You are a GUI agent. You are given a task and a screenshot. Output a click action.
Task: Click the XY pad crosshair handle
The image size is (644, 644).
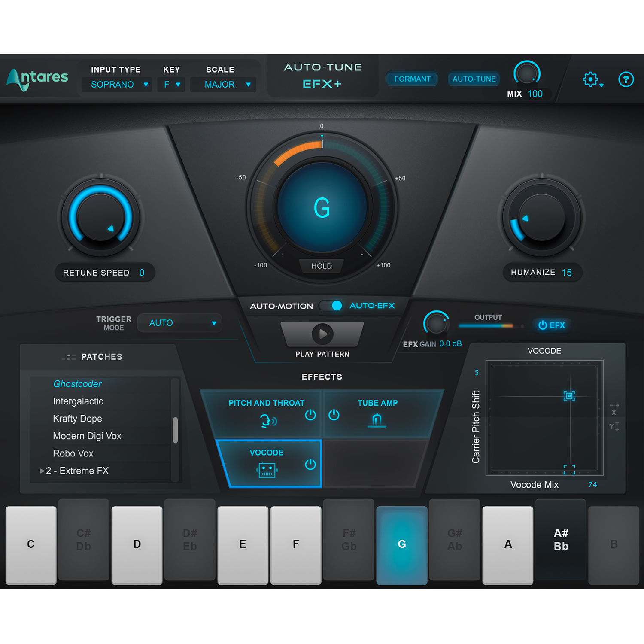569,396
